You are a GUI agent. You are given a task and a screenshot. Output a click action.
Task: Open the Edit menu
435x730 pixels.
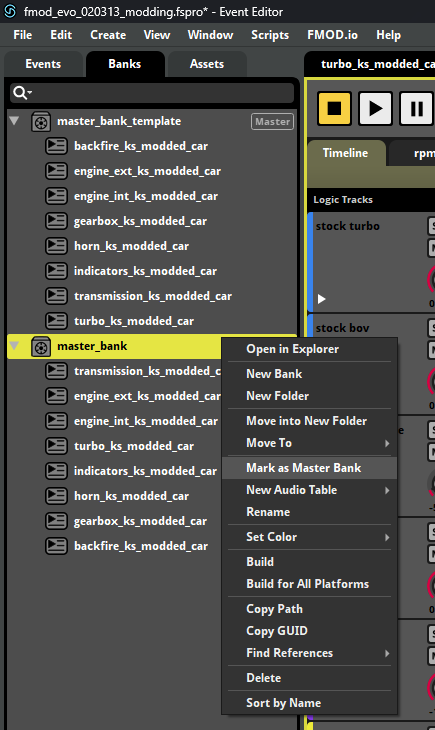61,35
